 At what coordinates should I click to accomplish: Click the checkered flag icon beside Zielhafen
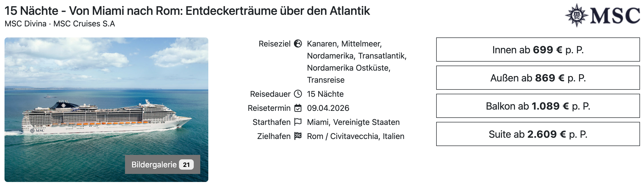298,136
